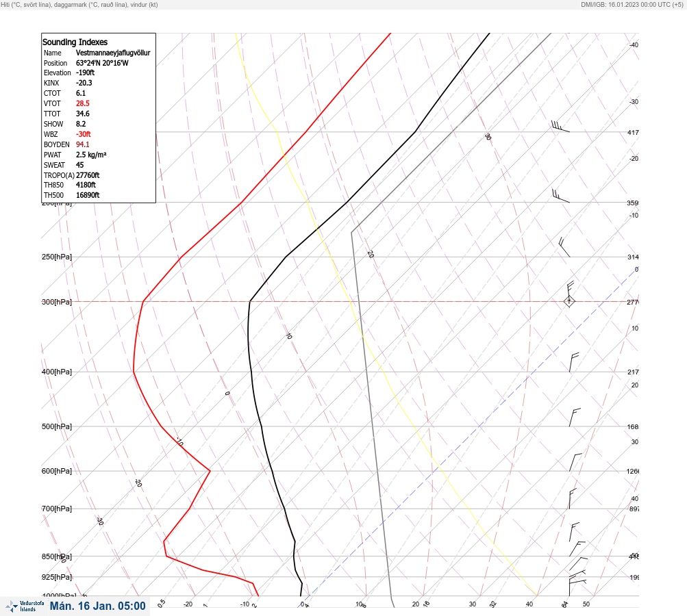Click the CTOT value 6.1
687x616 pixels.
pos(81,93)
